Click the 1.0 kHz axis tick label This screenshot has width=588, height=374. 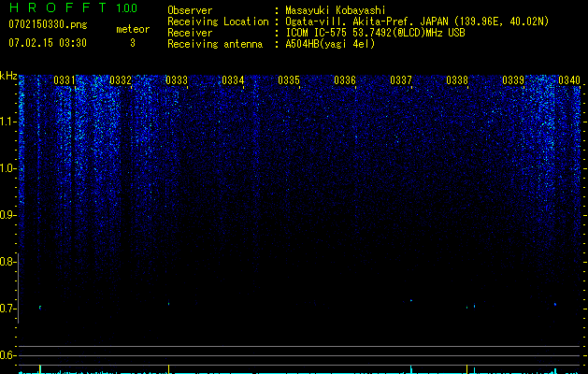[8, 168]
